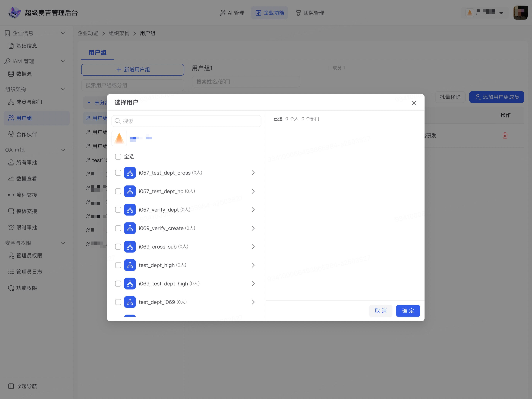Switch to 团队管理 top menu

tap(310, 13)
